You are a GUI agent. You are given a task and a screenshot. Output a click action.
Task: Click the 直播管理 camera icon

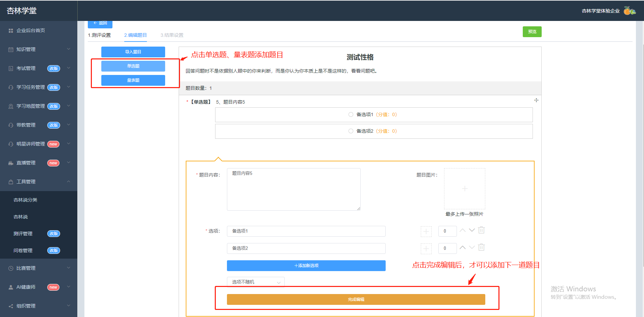pos(11,163)
